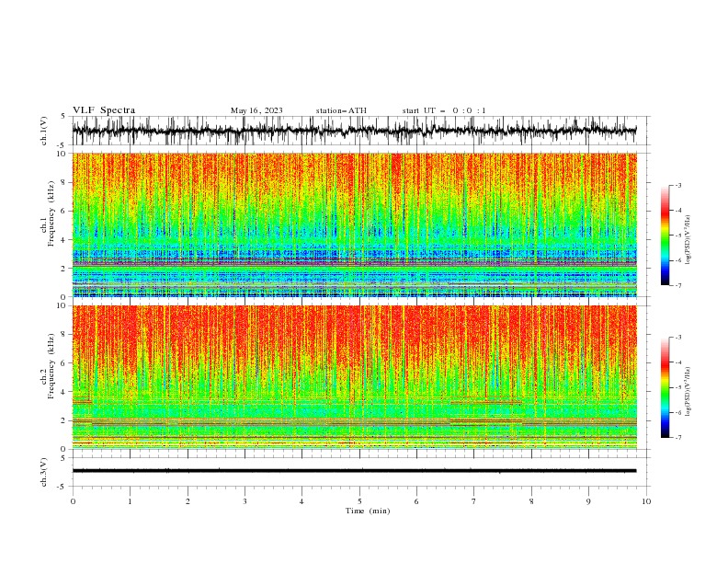Click the 'ch.1 Frequency (kHz)' axis label
728x563 pixels.
[x=48, y=213]
